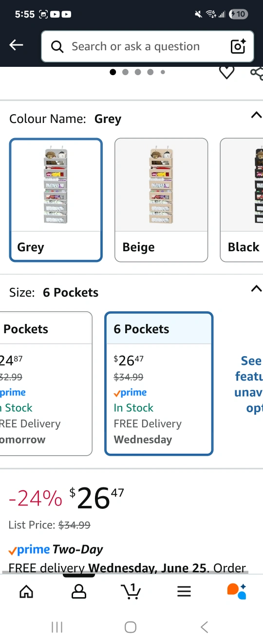Launch the Rufus AI assistant icon
Screen dimensions: 263x644
[x=237, y=591]
